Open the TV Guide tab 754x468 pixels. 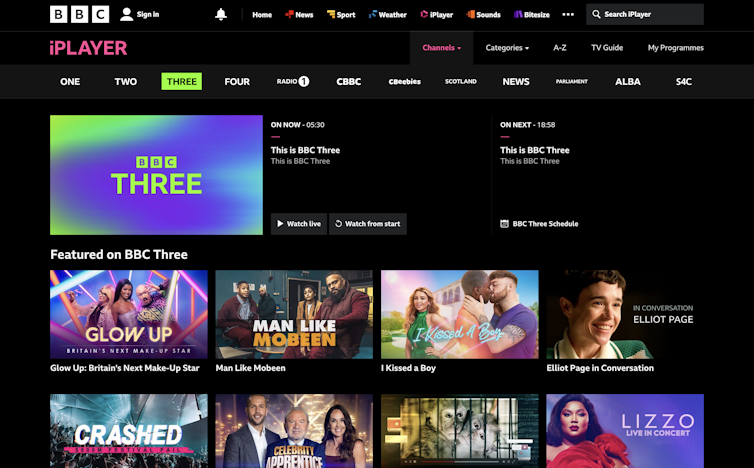[x=607, y=48]
